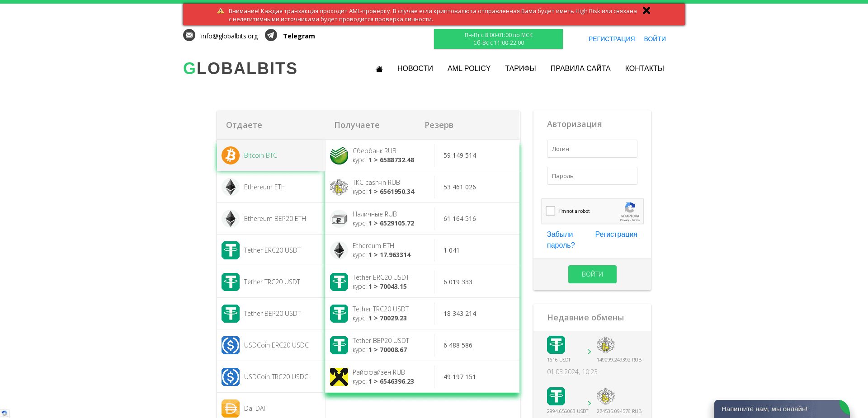Viewport: 868px width, 418px height.
Task: Check the I'm not a robot captcha
Action: pos(550,211)
